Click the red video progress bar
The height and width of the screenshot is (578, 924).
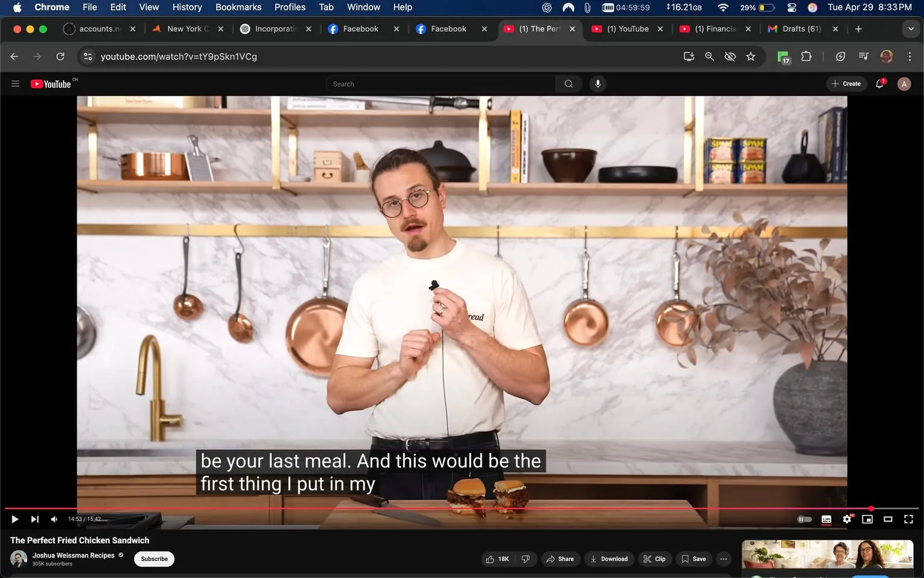[x=421, y=508]
